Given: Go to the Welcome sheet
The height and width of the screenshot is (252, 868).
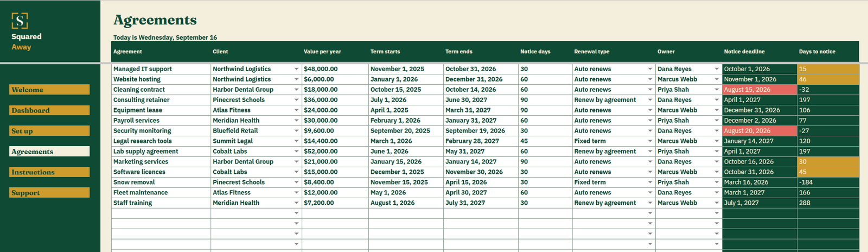Looking at the screenshot, I should pyautogui.click(x=49, y=90).
